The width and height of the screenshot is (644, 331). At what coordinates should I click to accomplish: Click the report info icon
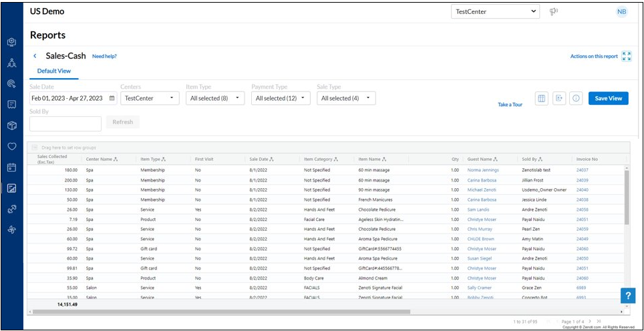(x=577, y=99)
